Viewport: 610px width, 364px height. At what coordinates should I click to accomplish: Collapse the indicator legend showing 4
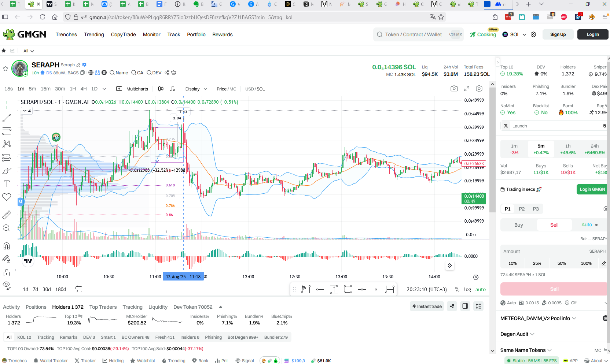point(27,111)
